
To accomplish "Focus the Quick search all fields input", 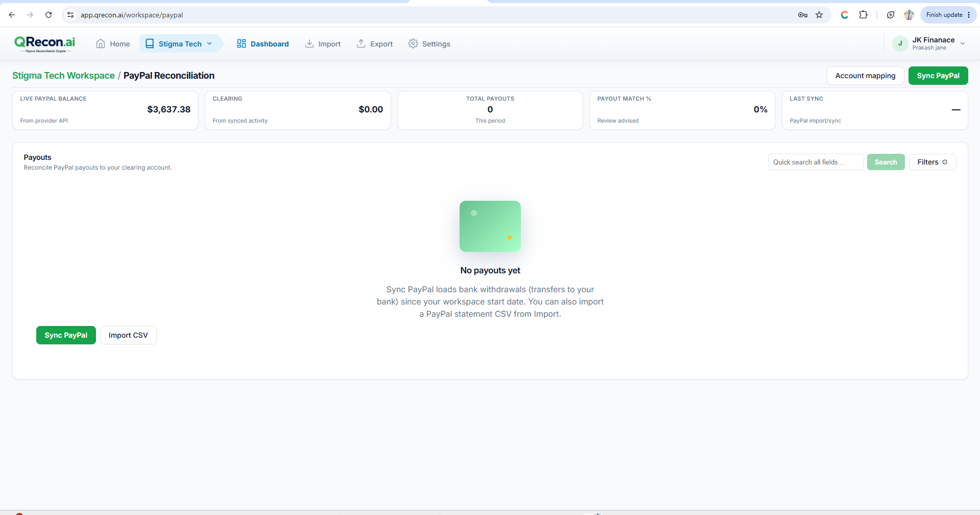I will coord(816,162).
